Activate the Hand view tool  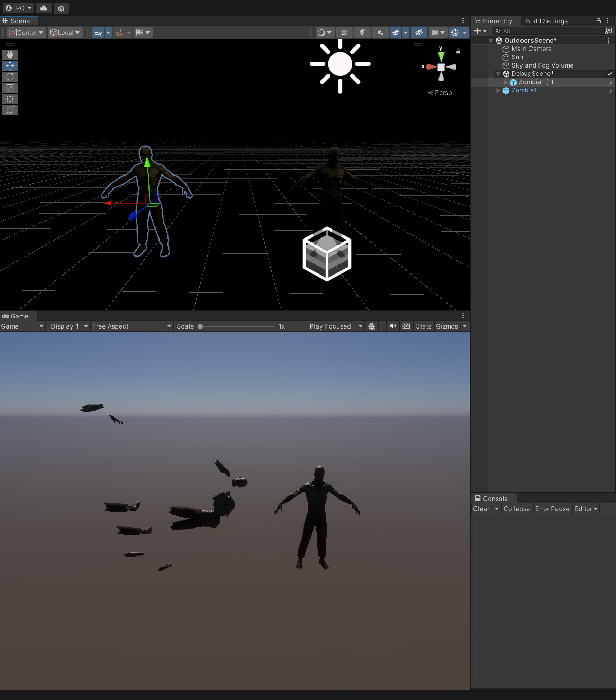pyautogui.click(x=10, y=54)
